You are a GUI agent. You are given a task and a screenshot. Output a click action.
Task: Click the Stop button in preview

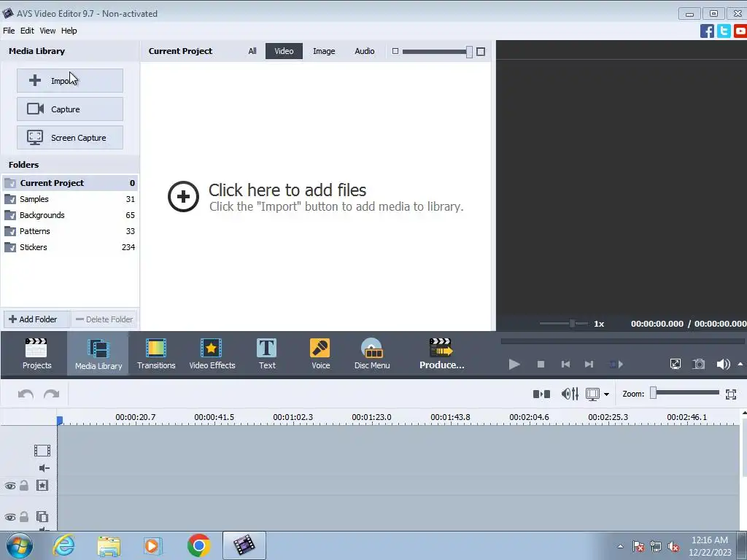(541, 365)
